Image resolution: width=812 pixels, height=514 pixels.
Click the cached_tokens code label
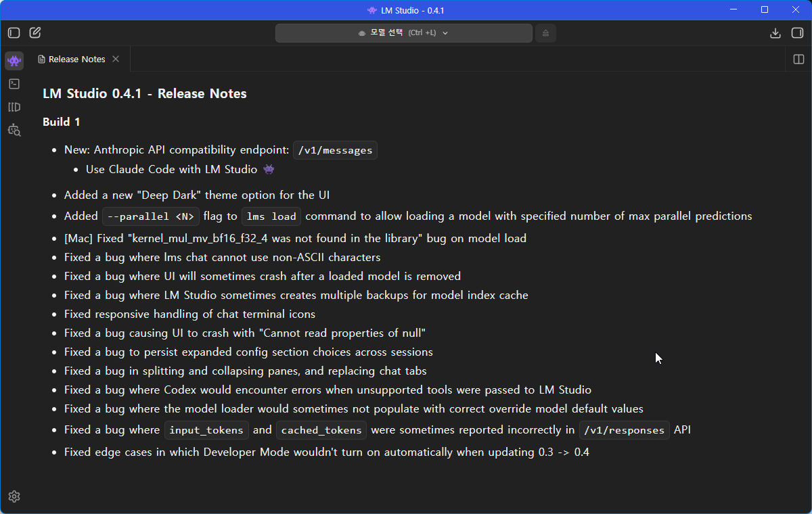point(321,430)
